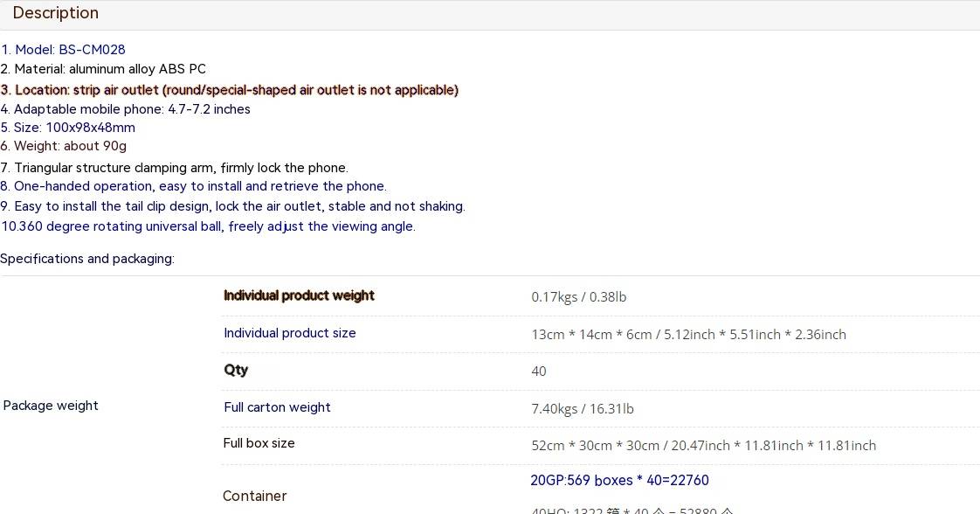Click the Package weight row label

(x=51, y=406)
